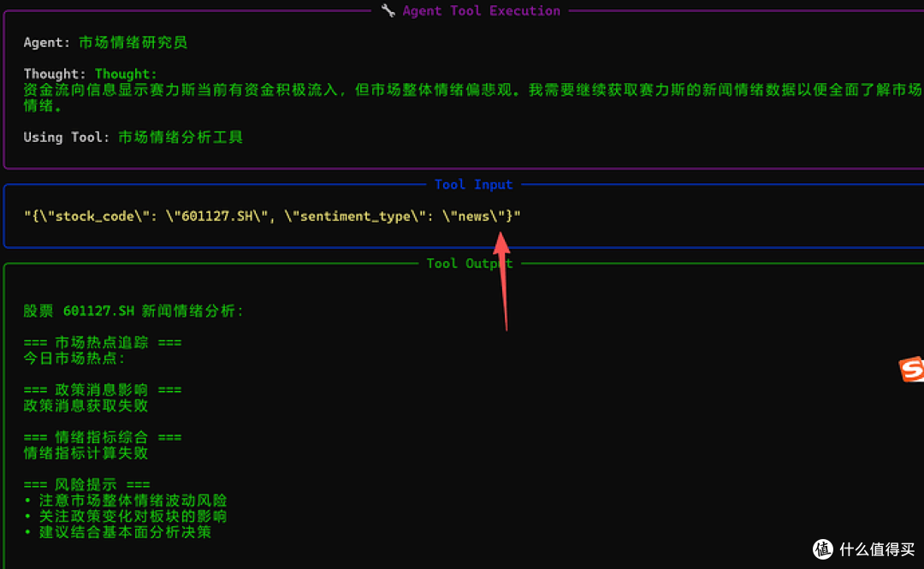The image size is (924, 569).
Task: Click the tool name '市场情绪分析工具'
Action: coord(181,138)
